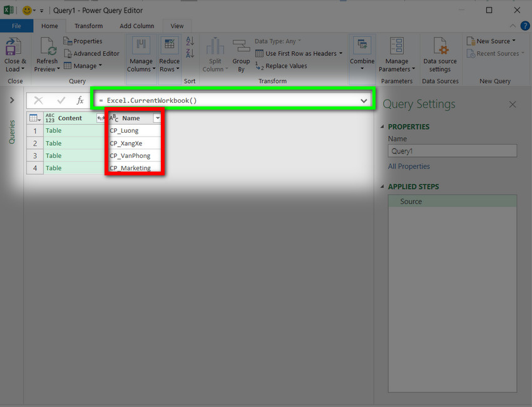Open the New Source dropdown
Viewport: 532px width, 407px height.
(491, 41)
